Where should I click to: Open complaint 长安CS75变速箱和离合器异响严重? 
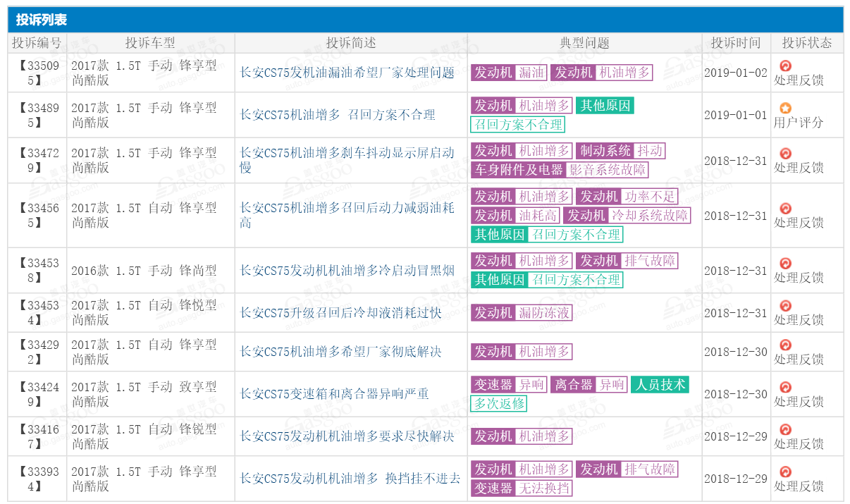[x=335, y=394]
